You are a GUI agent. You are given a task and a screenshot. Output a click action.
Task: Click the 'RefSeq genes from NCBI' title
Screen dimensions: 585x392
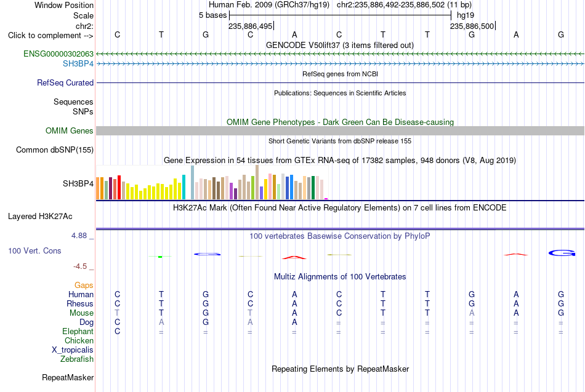pos(340,74)
